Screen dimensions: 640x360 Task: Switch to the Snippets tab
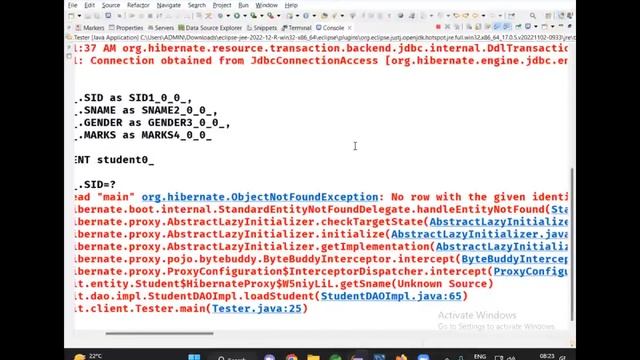click(x=262, y=28)
